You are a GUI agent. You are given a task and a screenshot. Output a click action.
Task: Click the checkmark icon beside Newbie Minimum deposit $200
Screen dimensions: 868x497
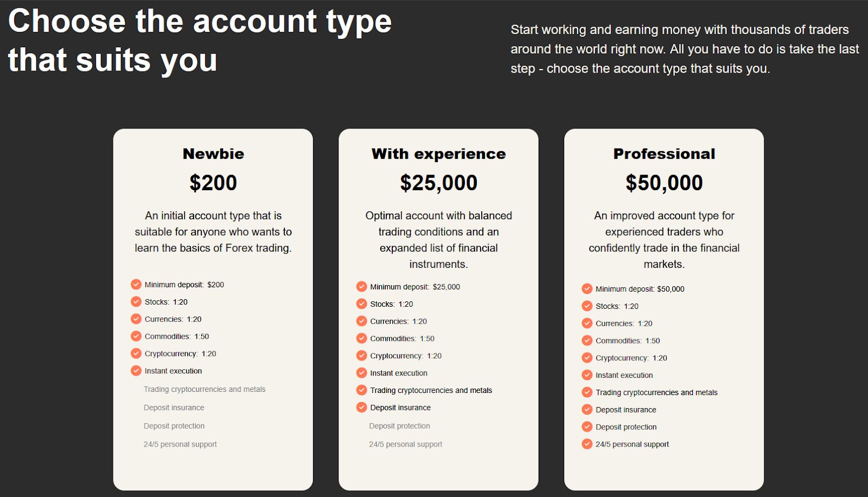(136, 285)
